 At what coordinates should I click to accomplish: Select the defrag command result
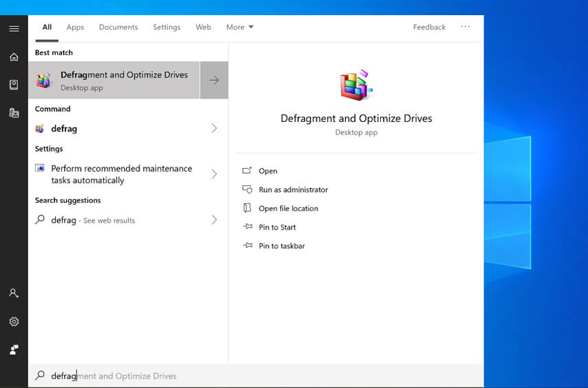[x=128, y=128]
